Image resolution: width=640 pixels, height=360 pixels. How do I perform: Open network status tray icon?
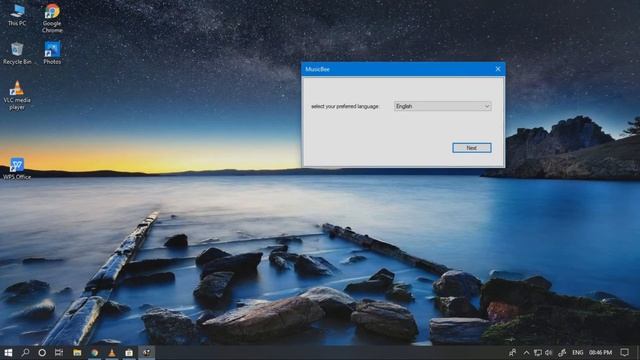(538, 352)
